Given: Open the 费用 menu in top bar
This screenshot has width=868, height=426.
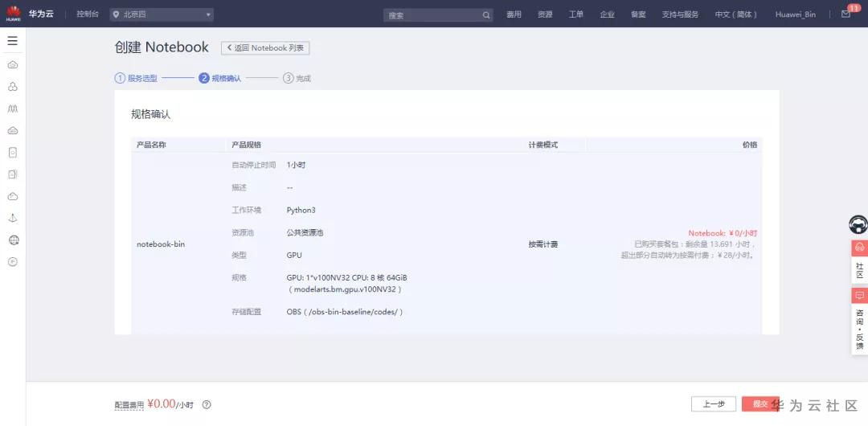Looking at the screenshot, I should 514,14.
